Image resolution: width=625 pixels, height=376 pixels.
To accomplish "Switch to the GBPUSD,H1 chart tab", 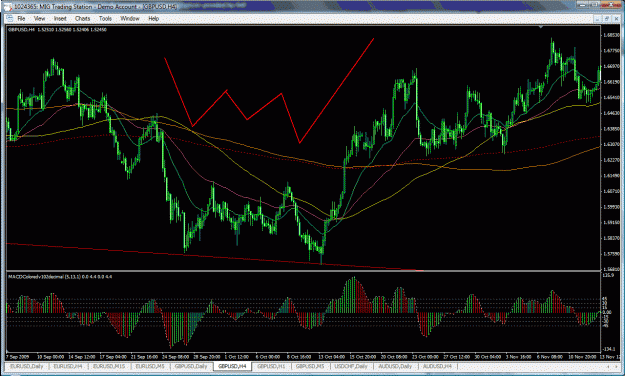I will [271, 366].
